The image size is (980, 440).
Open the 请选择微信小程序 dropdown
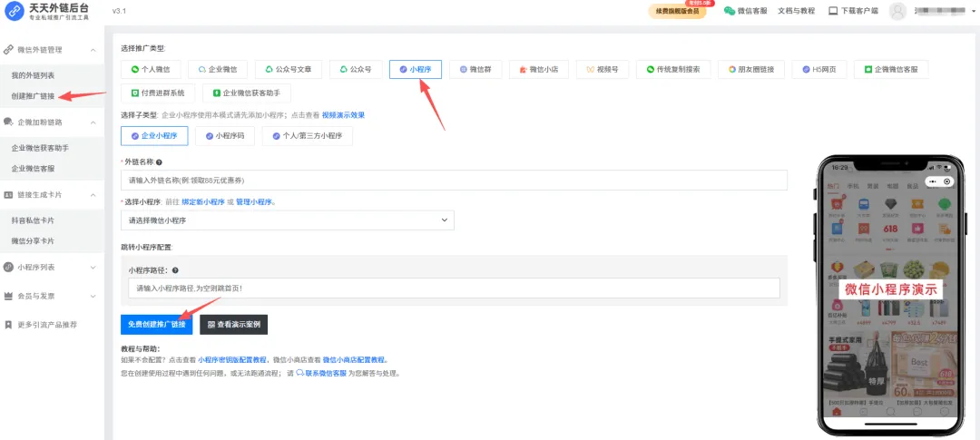288,220
